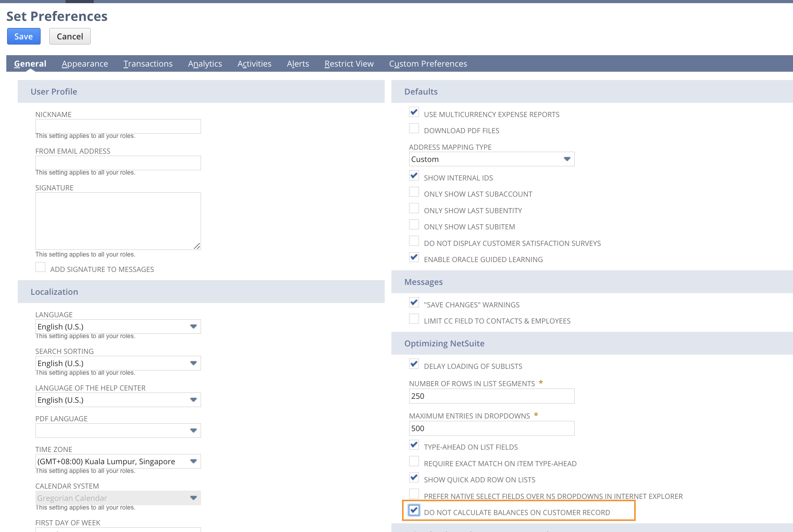Cancel editing preferences
Image resolution: width=793 pixels, height=532 pixels.
70,36
